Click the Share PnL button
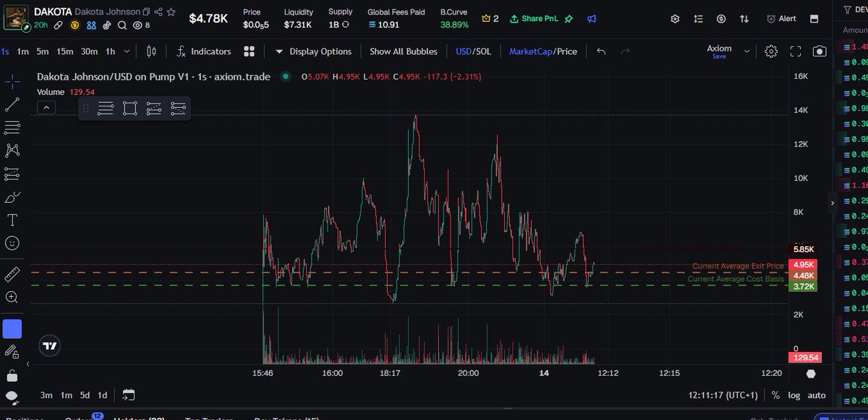This screenshot has width=868, height=420. tap(534, 19)
